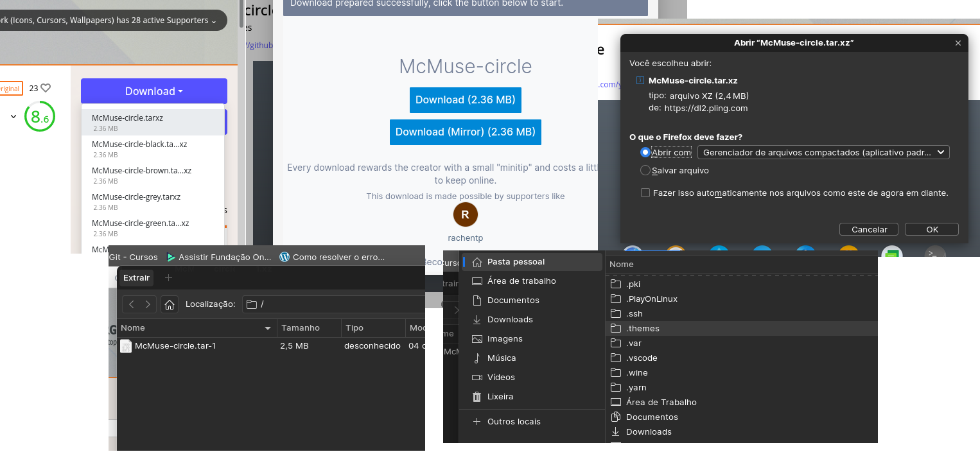Viewport: 980px width, 470px height.
Task: Confirm with OK in the Firefox dialog
Action: tap(932, 229)
